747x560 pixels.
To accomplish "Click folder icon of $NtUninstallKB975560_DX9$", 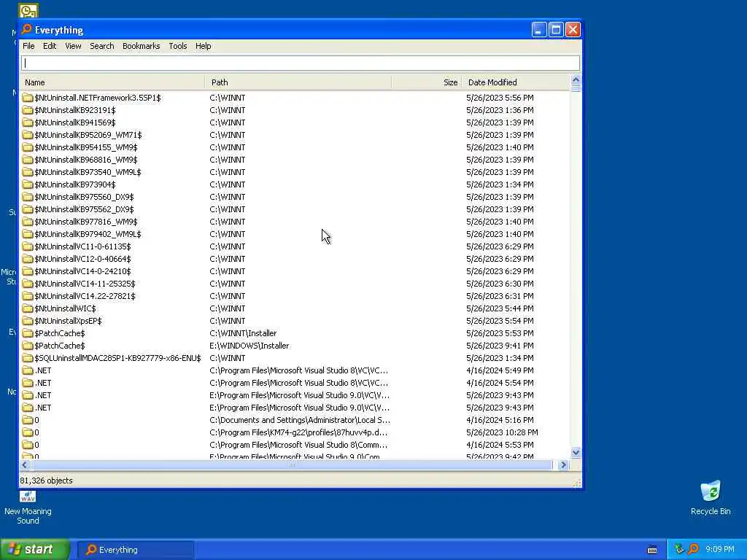I will 28,197.
